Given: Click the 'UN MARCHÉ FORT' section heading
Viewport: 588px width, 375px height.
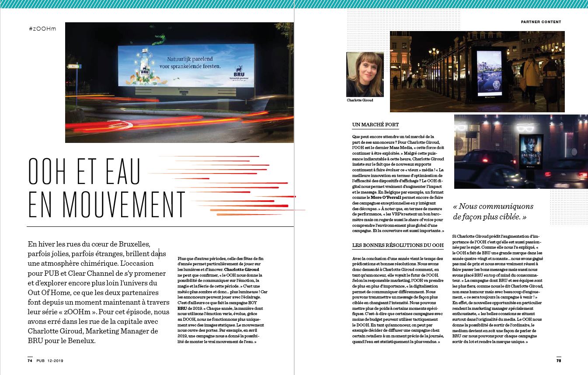Looking at the screenshot, I should pyautogui.click(x=375, y=125).
